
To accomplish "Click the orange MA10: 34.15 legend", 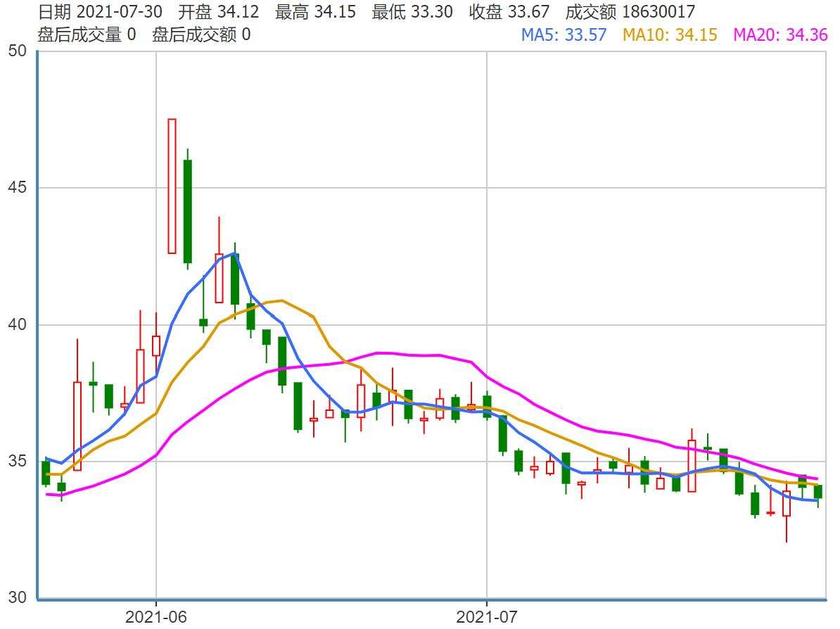I will coord(670,34).
